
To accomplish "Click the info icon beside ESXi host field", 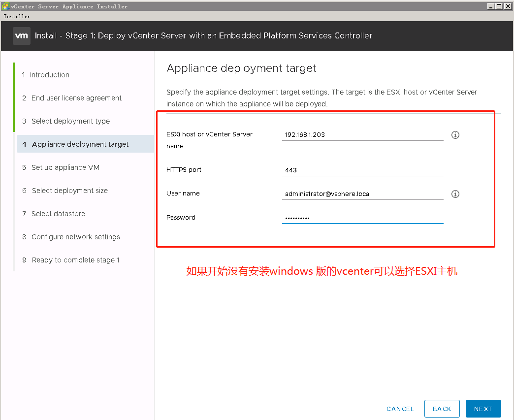I will point(455,135).
